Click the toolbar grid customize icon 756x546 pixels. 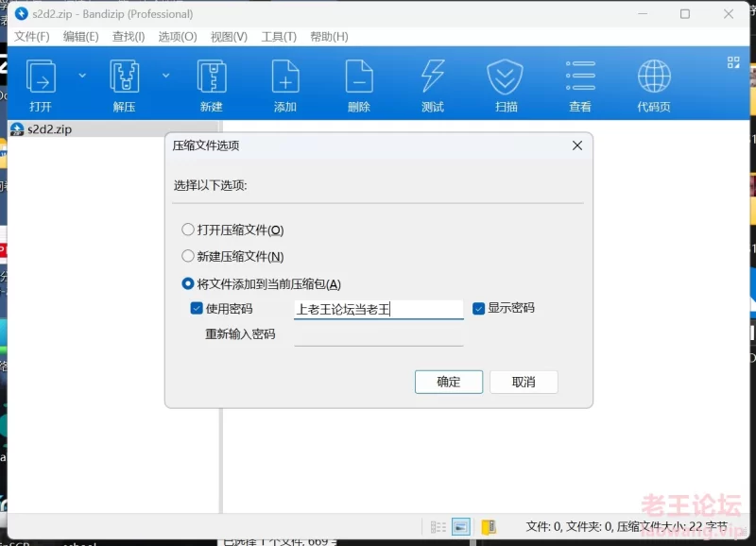(x=733, y=62)
